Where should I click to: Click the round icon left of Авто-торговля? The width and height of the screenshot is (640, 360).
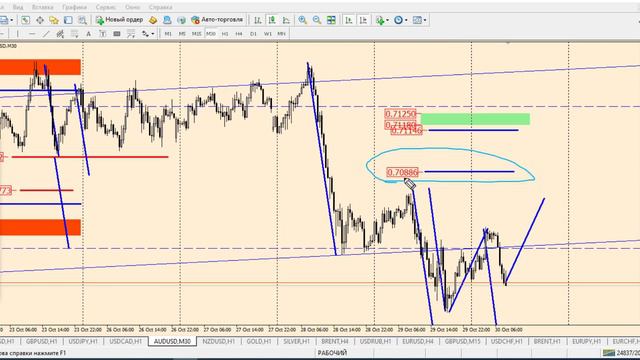click(x=181, y=20)
